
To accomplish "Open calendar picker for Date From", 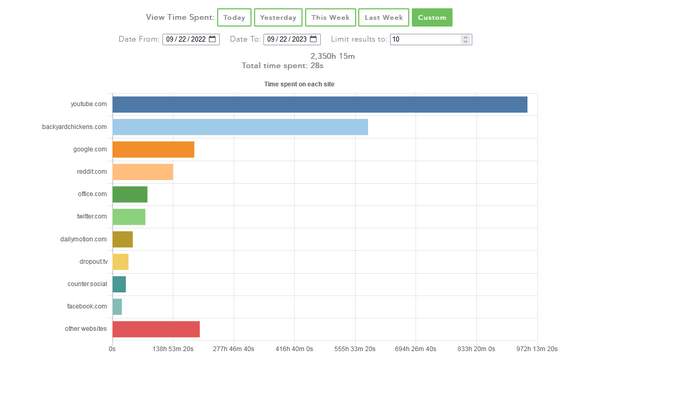I will (212, 39).
